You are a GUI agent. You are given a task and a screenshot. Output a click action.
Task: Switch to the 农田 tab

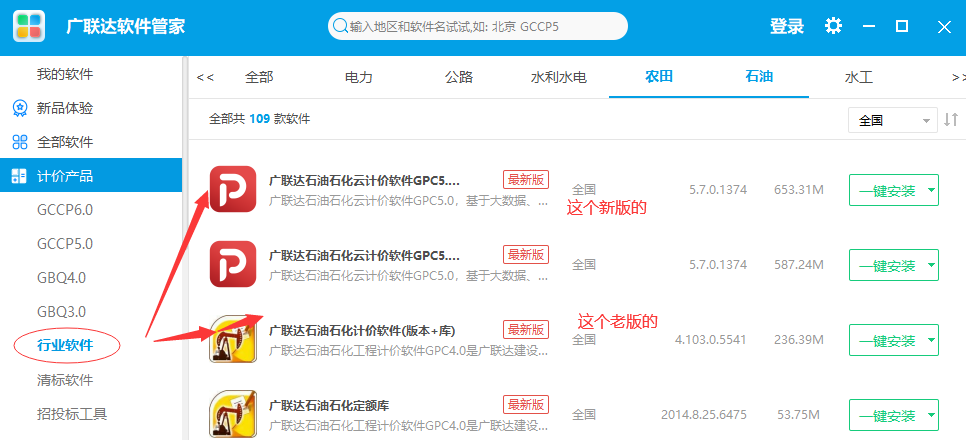pos(659,77)
